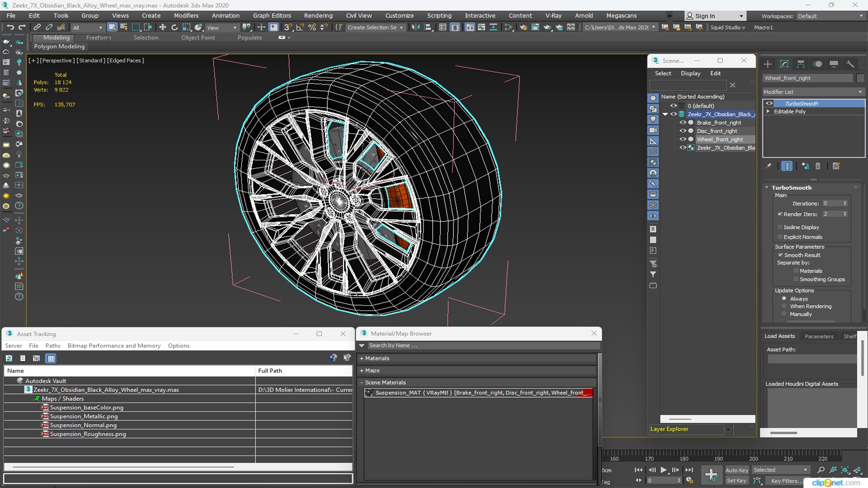Click the Undo arrow in main toolbar
868x488 pixels.
pyautogui.click(x=10, y=28)
